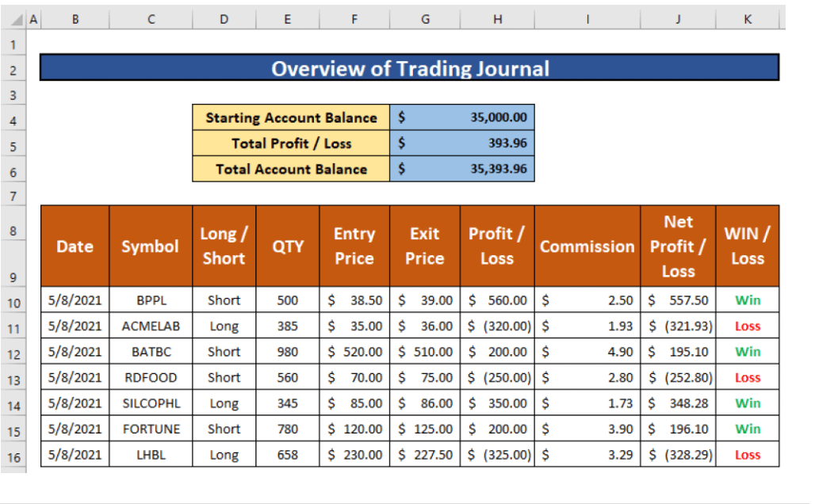This screenshot has height=504, width=815.
Task: Click the FORTUNE symbol cell
Action: pyautogui.click(x=151, y=429)
